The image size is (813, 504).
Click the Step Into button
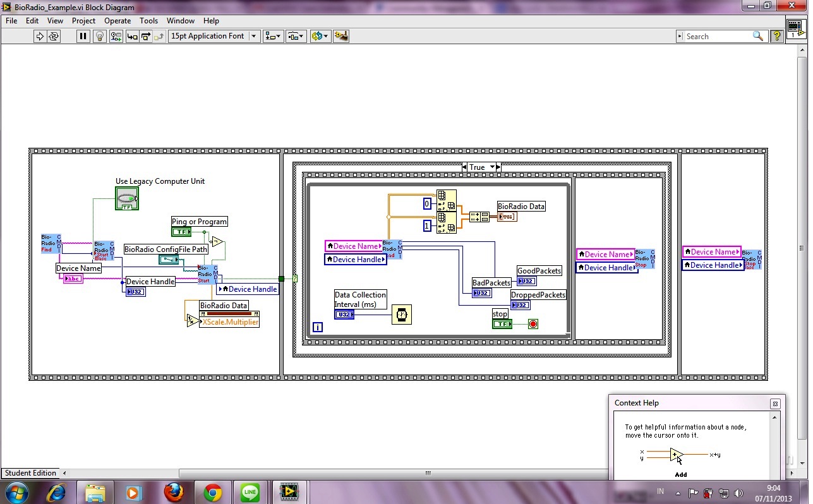(133, 37)
